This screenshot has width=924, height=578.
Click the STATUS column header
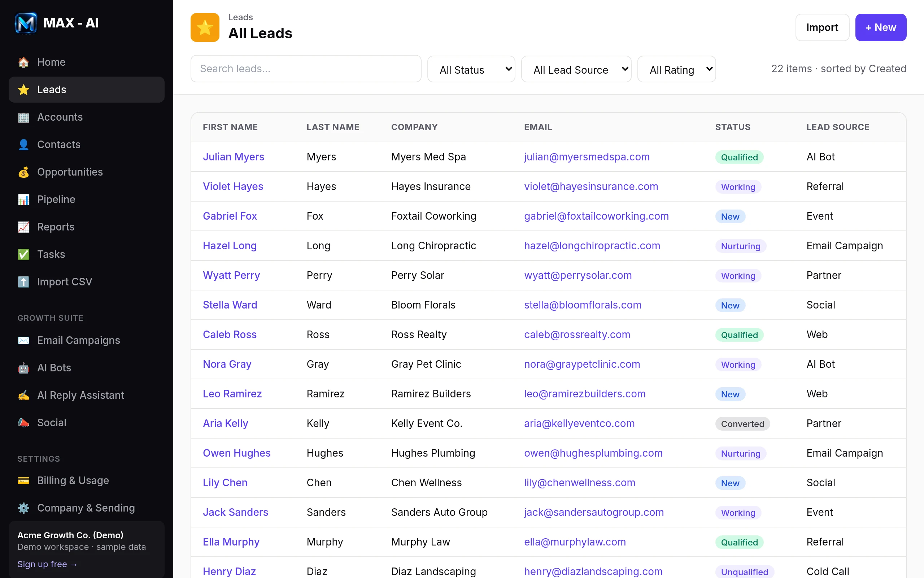click(733, 127)
